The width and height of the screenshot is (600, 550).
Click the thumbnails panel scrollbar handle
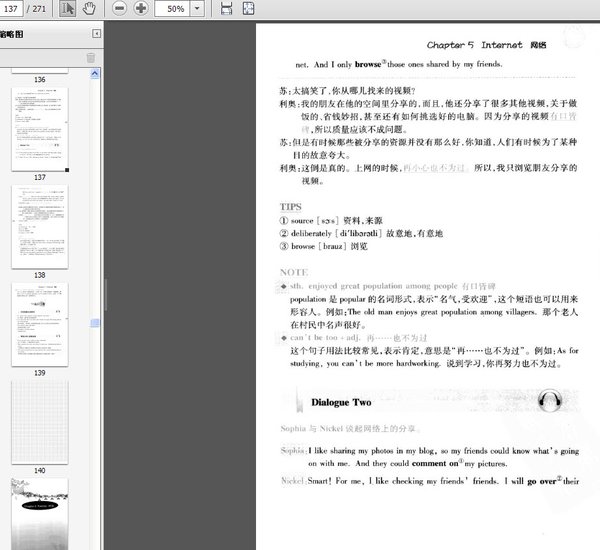tap(95, 323)
